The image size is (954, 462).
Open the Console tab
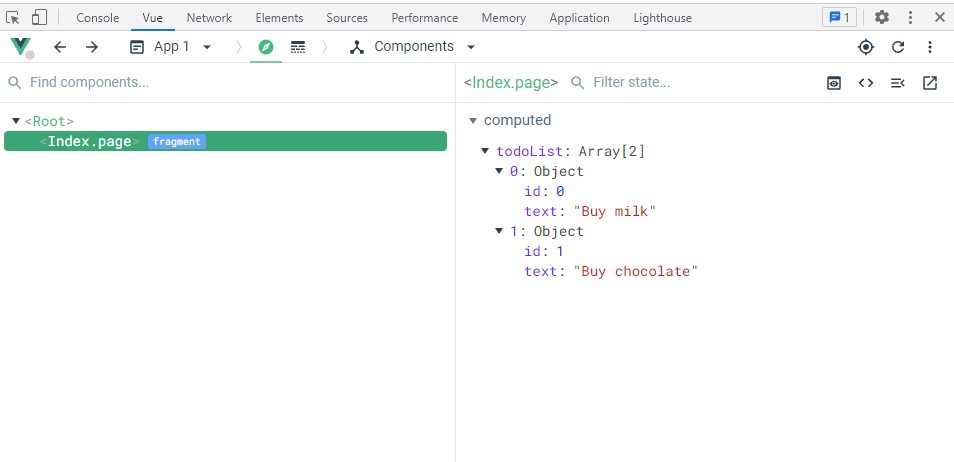[97, 18]
